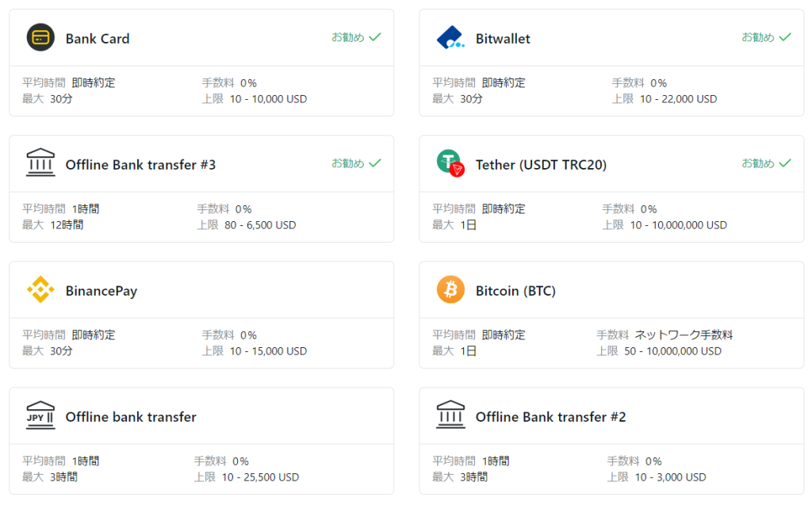
Task: Select the Bitcoin (BTC) payment option
Action: (x=612, y=315)
